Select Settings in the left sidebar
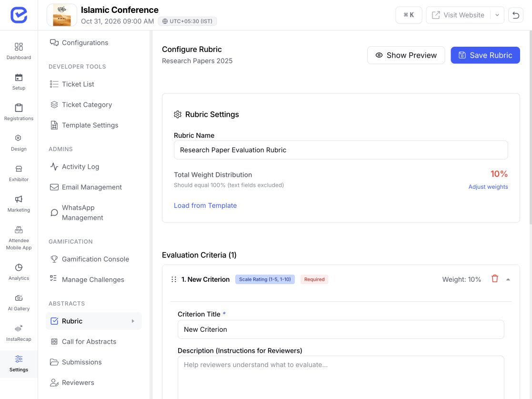 click(x=19, y=364)
